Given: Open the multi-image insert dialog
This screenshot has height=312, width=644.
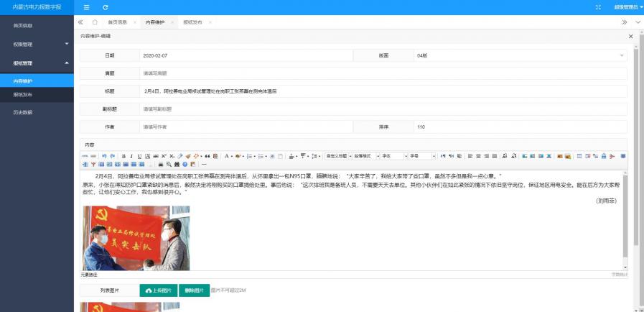Looking at the screenshot, I should click(x=568, y=156).
